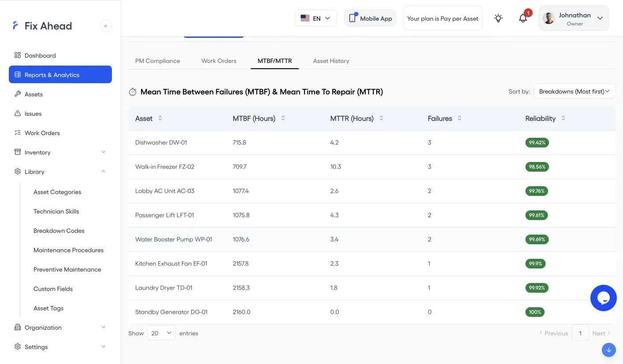The height and width of the screenshot is (364, 623).
Task: Click the Issues warning triangle icon
Action: [x=18, y=114]
